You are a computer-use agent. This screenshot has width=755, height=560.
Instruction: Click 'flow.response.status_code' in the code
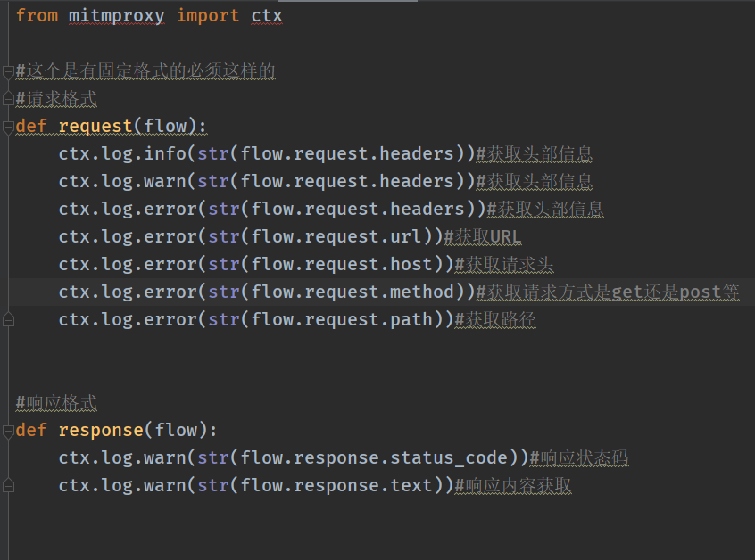pyautogui.click(x=374, y=457)
